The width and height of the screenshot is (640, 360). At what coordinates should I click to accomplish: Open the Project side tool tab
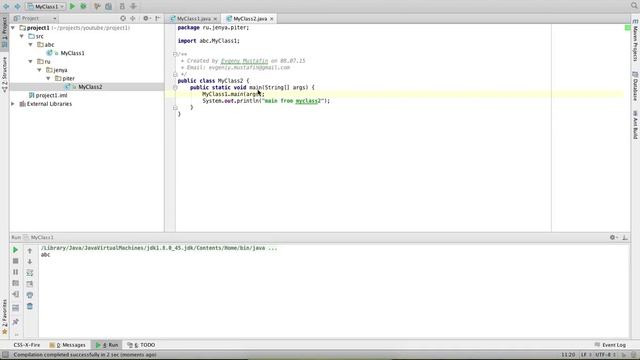pos(4,33)
